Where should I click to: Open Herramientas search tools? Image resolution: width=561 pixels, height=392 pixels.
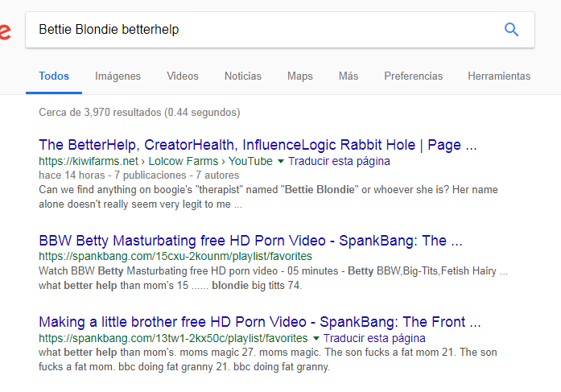499,76
